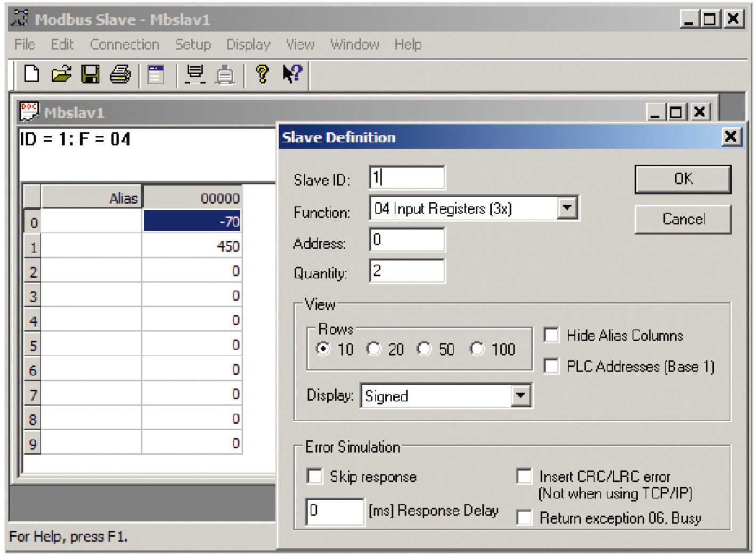
Task: Select the 20 rows radio button
Action: (x=374, y=349)
